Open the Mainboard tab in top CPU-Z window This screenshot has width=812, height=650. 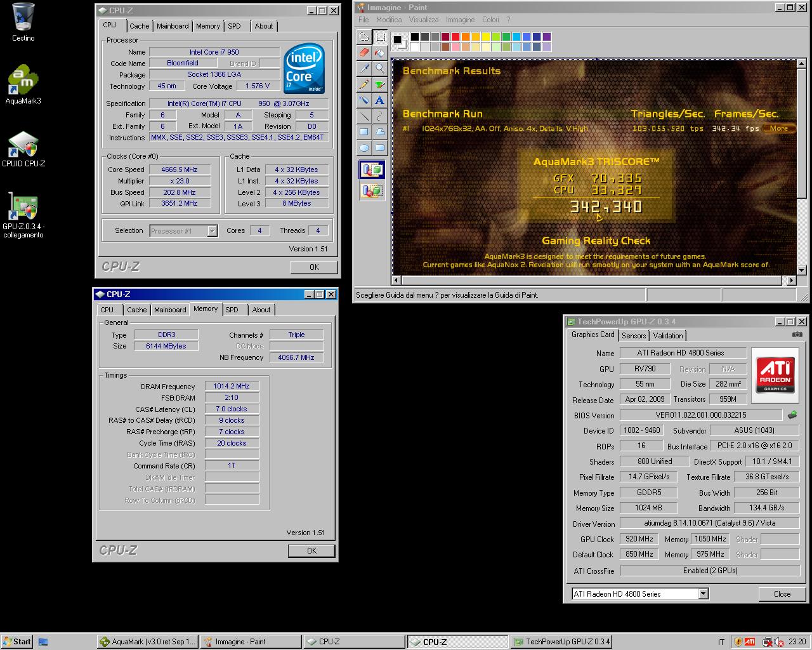pyautogui.click(x=173, y=26)
